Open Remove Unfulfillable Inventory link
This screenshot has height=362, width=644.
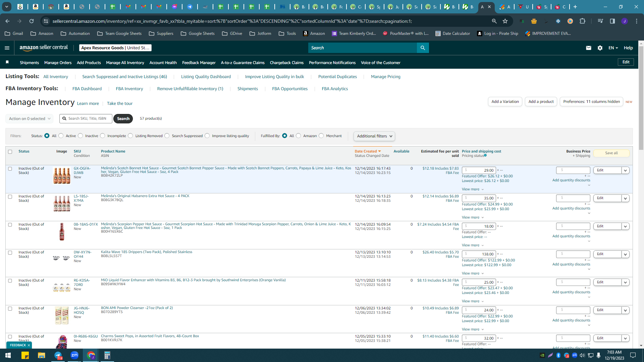(190, 89)
